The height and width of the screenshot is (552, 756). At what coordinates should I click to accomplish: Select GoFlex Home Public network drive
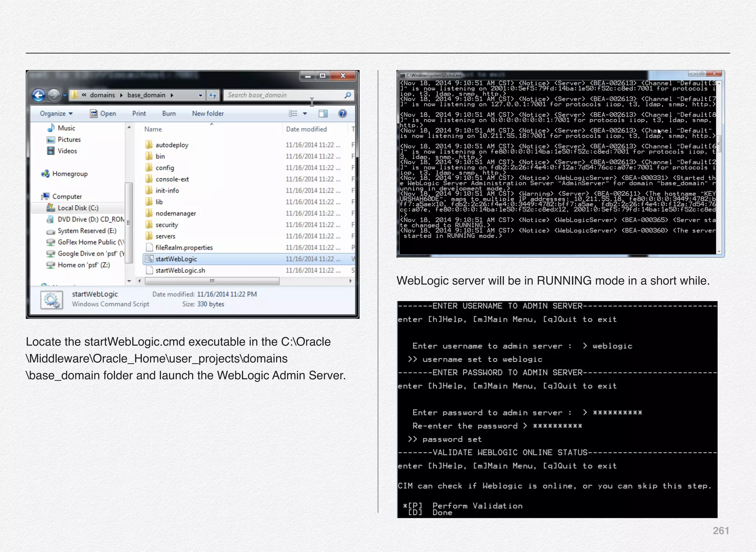(x=85, y=242)
